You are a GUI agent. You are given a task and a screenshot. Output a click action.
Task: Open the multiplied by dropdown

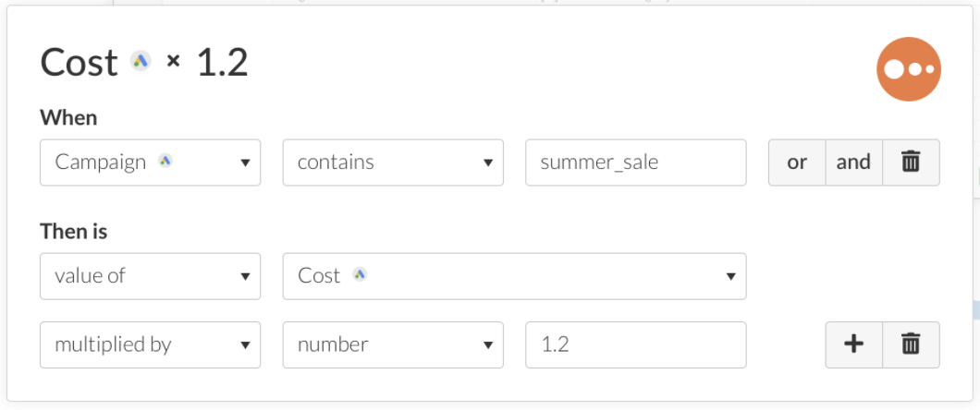150,344
